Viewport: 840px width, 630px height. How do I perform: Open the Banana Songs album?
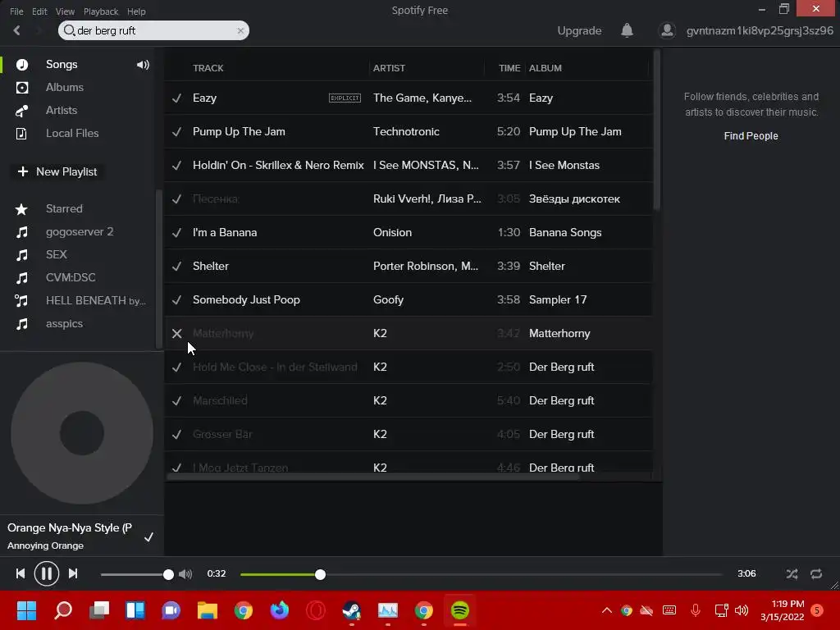tap(565, 232)
